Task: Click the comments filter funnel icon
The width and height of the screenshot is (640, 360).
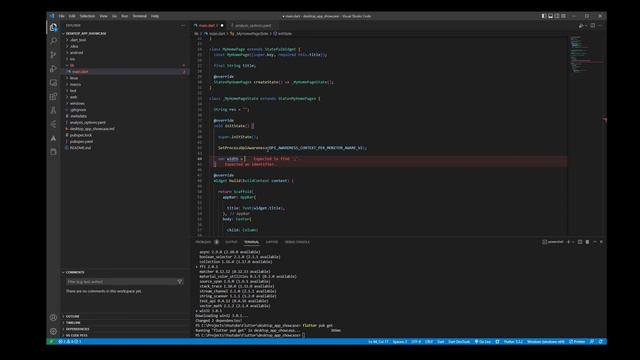Action: coord(180,282)
